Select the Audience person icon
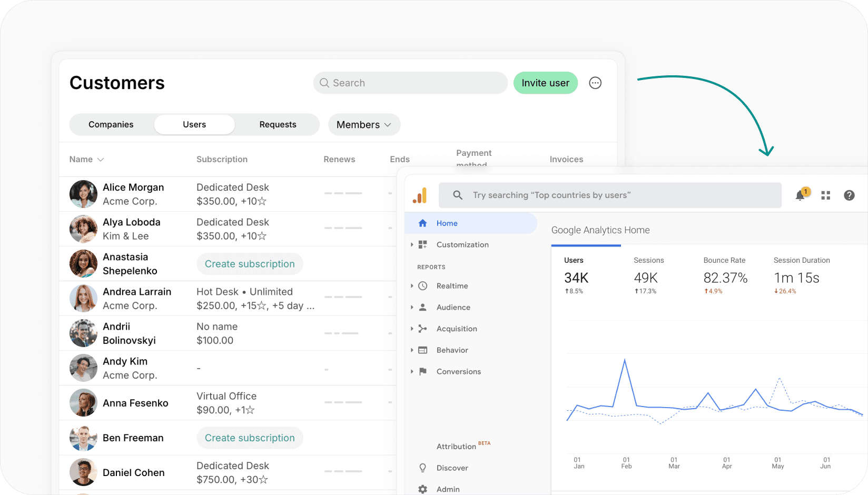 [x=422, y=307]
